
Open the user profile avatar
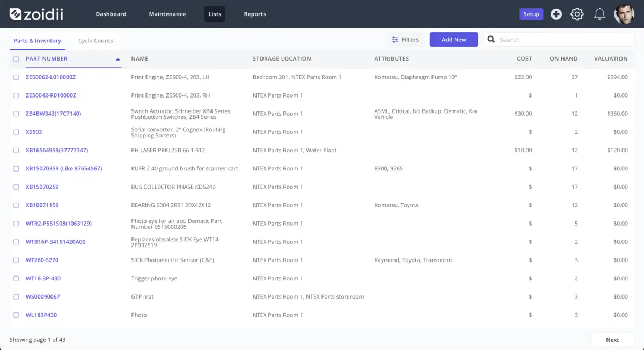tap(624, 14)
